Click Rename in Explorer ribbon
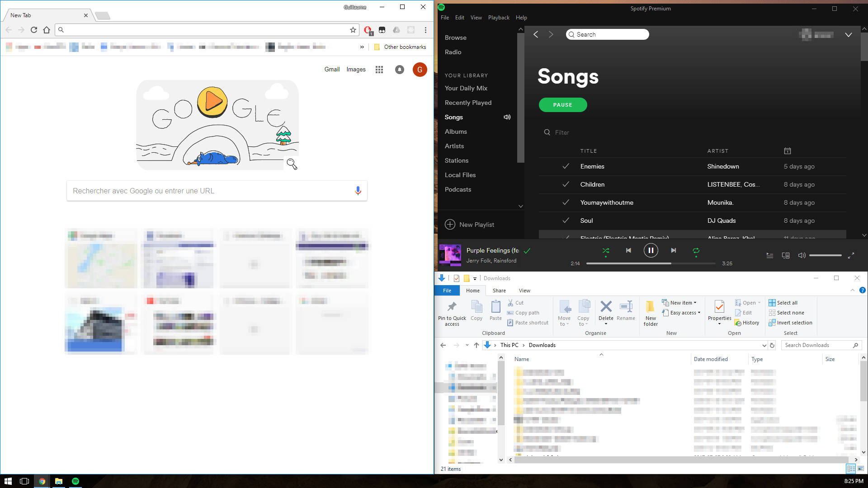 [626, 311]
